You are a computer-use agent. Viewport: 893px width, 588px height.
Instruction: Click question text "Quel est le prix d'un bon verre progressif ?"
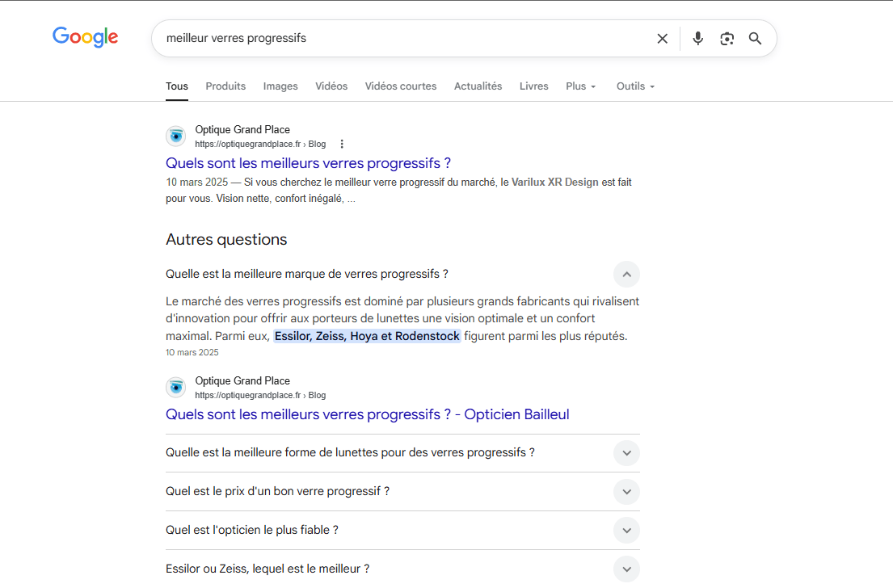[277, 491]
